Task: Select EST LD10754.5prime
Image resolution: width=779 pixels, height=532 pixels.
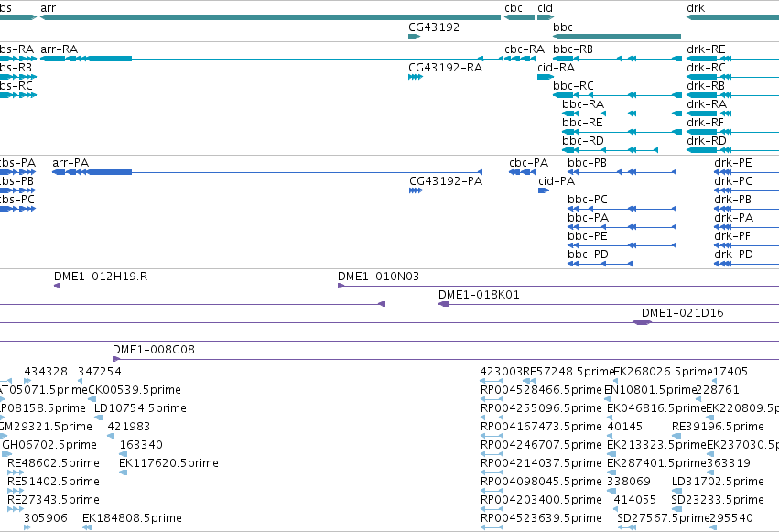Action: pyautogui.click(x=98, y=418)
